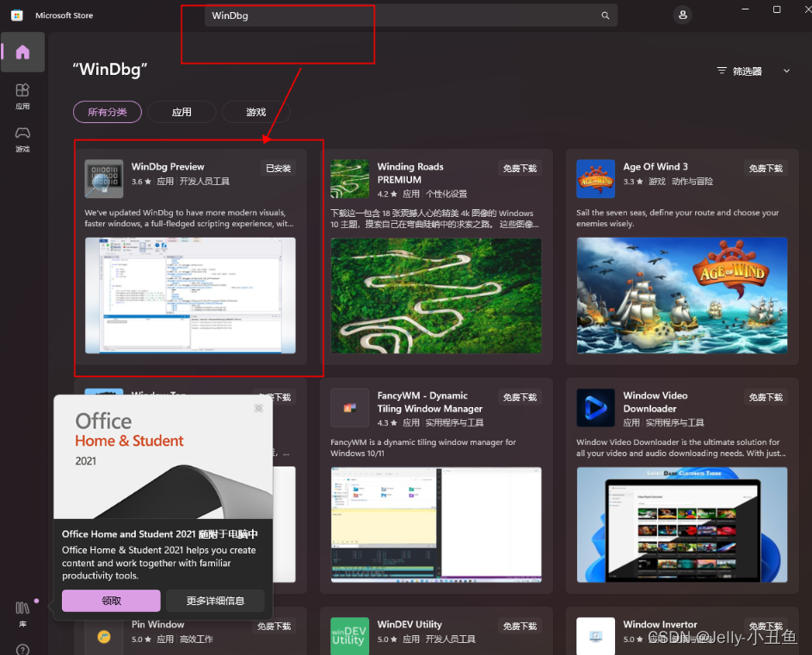Screen dimensions: 812x655
Task: Click 领取 button in Office popup
Action: [x=111, y=601]
